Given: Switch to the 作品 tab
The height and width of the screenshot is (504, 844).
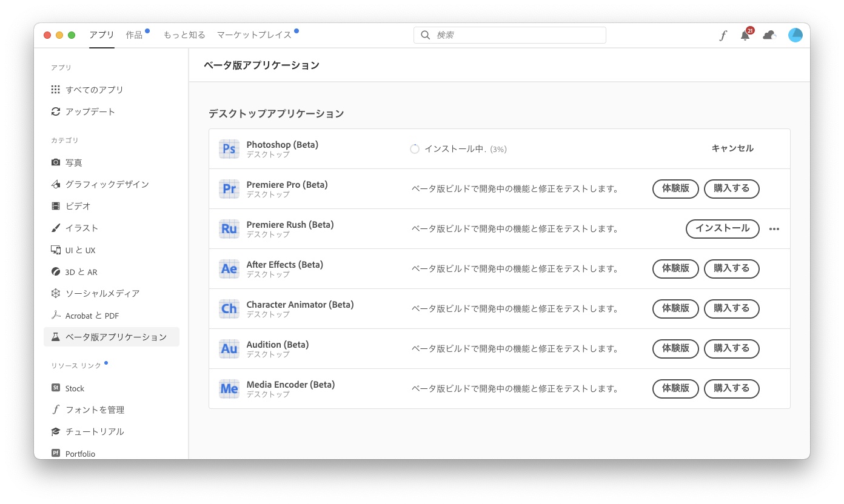Looking at the screenshot, I should click(135, 35).
